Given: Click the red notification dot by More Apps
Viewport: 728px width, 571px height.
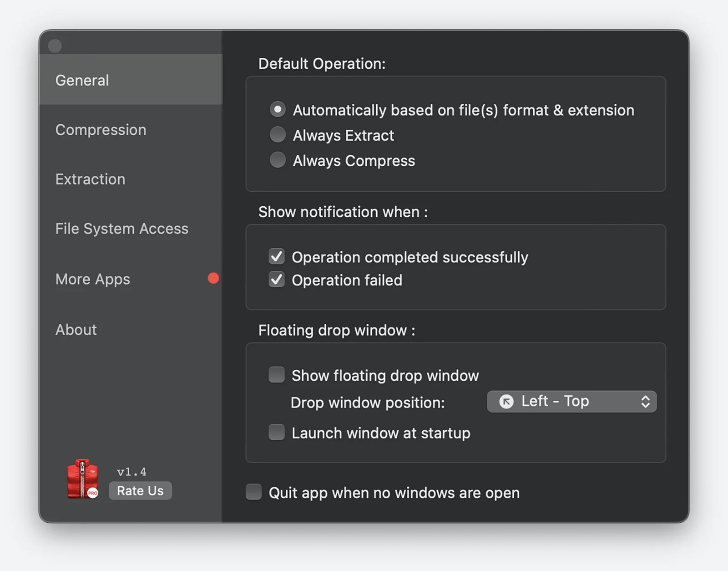Looking at the screenshot, I should [x=213, y=278].
